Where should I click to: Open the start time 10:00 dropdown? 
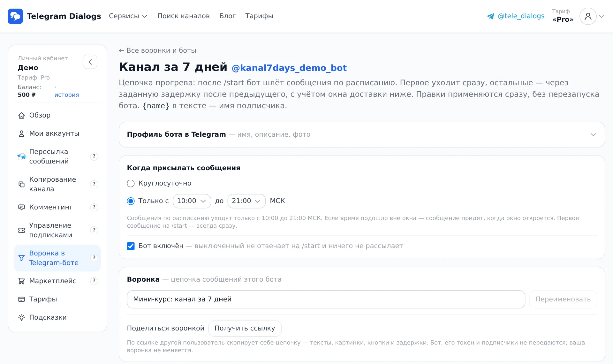pyautogui.click(x=192, y=201)
